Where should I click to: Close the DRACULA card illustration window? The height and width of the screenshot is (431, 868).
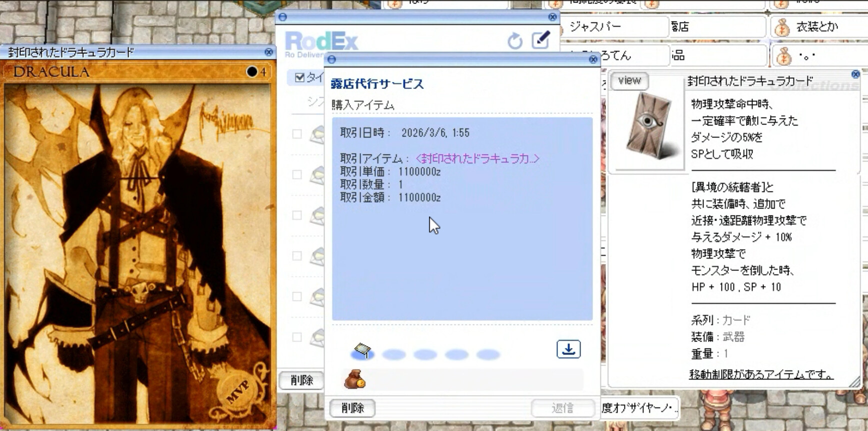268,52
